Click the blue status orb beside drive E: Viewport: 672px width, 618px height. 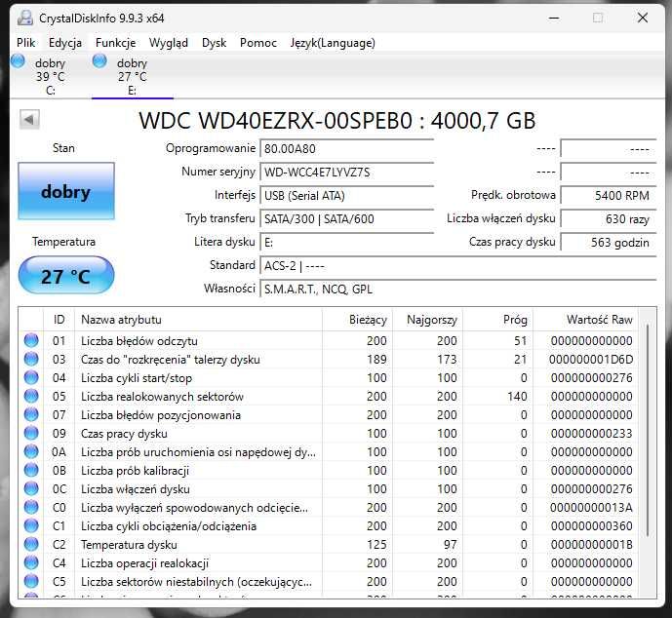point(99,60)
